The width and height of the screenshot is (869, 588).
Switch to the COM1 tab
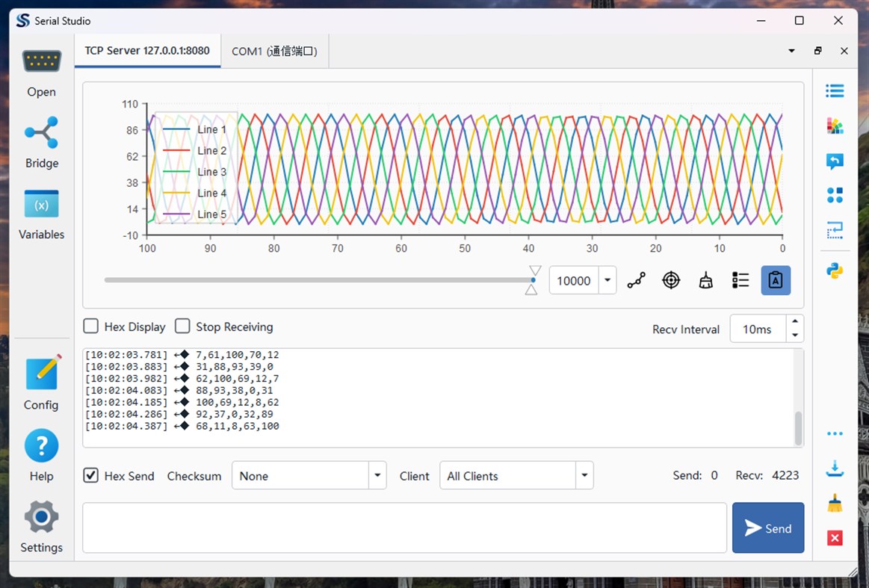(x=274, y=51)
